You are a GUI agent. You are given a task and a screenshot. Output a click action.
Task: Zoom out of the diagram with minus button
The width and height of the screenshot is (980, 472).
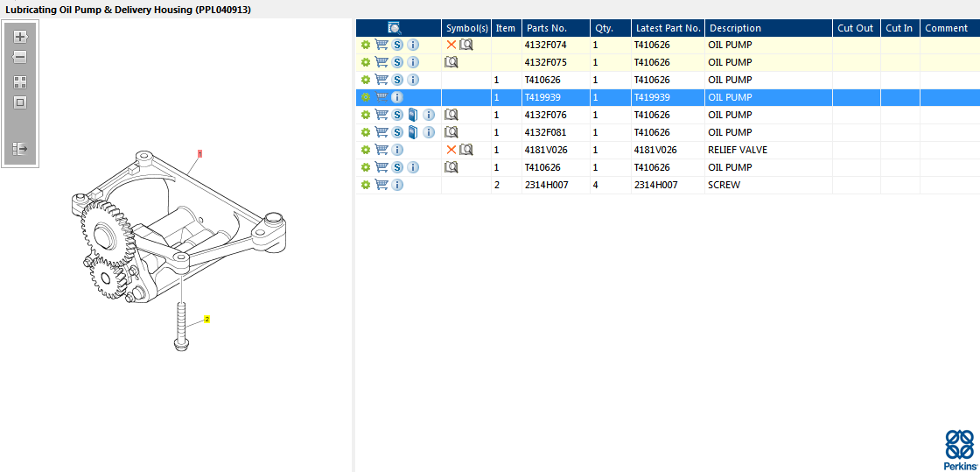coord(20,58)
